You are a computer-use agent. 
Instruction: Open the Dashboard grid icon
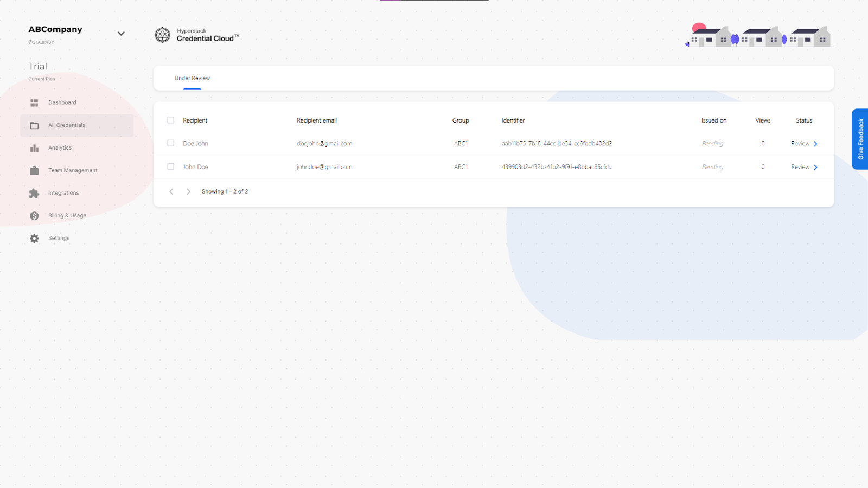[34, 102]
